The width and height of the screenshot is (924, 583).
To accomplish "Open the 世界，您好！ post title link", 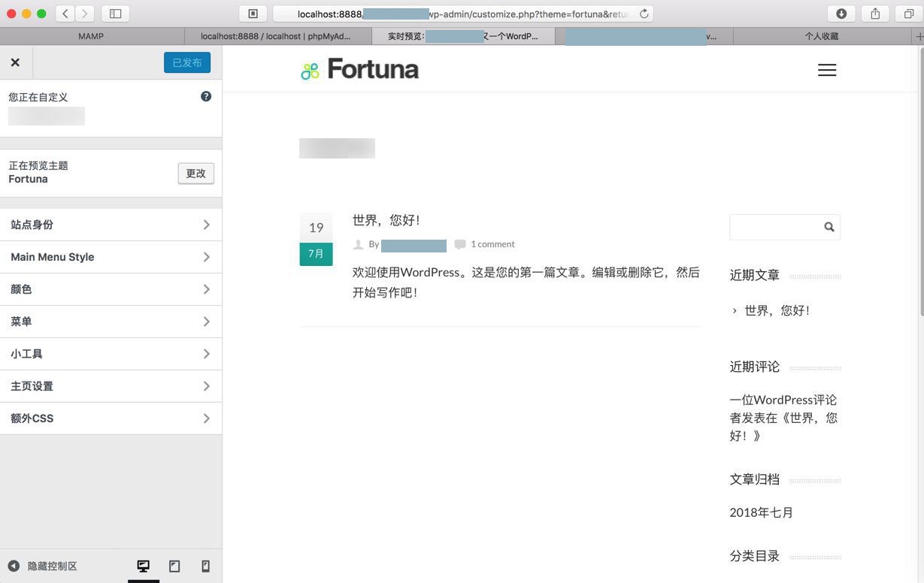I will (386, 220).
